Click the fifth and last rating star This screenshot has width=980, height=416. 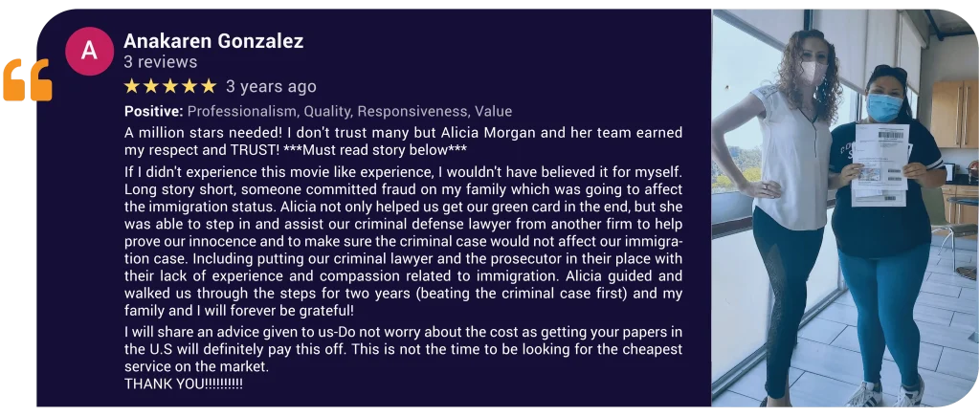209,86
